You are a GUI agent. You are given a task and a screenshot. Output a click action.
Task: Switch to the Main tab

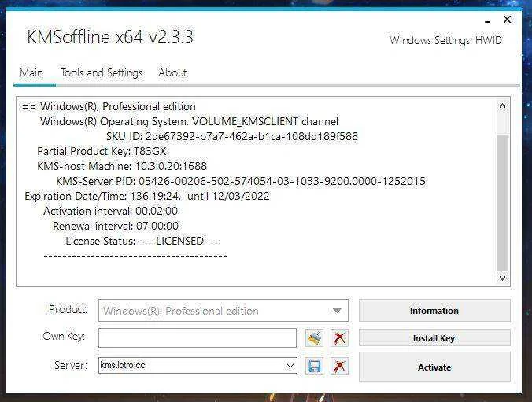pyautogui.click(x=31, y=72)
